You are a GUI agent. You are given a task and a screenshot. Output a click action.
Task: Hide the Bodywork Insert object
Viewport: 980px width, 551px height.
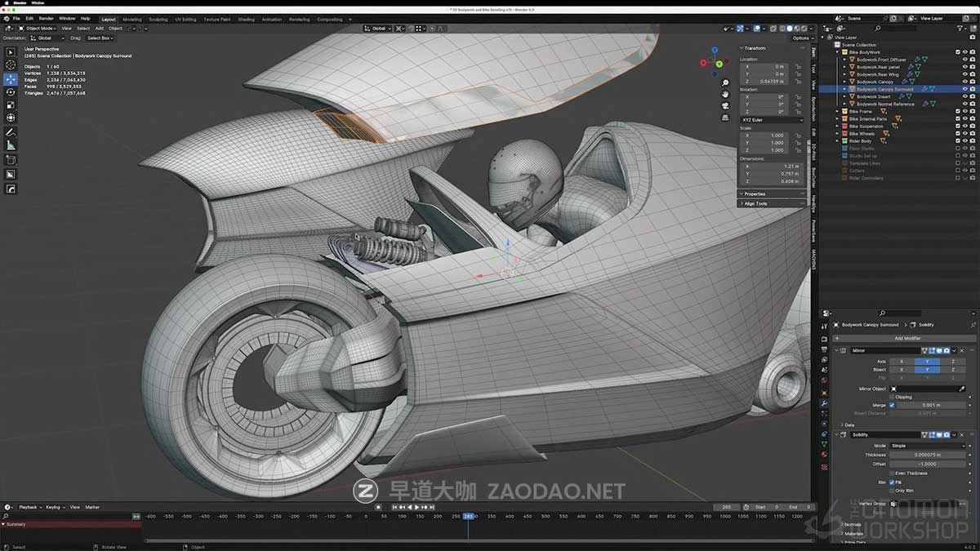tap(965, 96)
